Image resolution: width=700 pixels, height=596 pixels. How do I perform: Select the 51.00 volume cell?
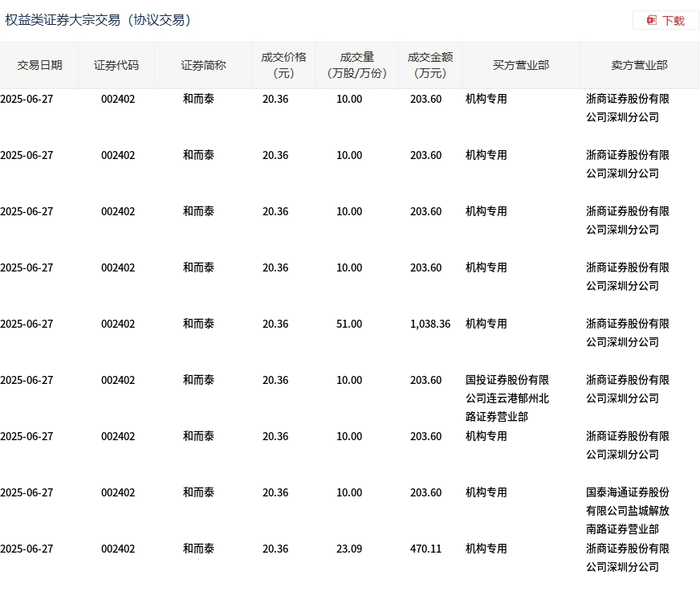349,324
